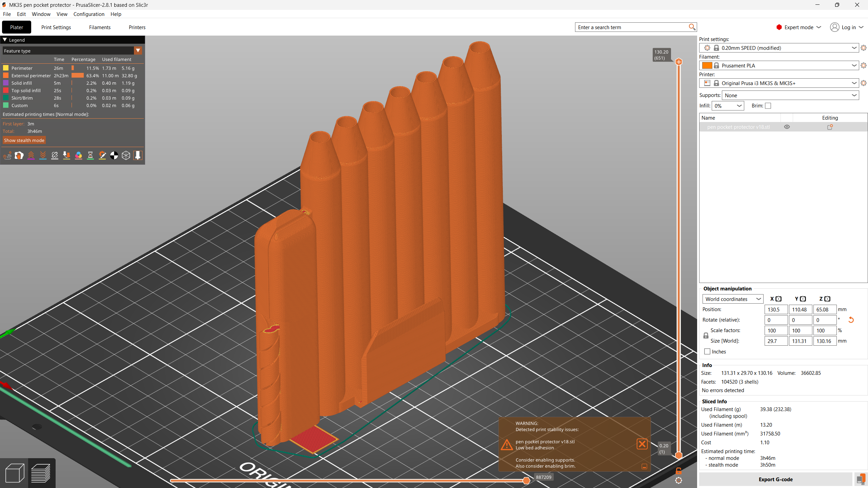The image size is (868, 488).
Task: Toggle retractions visibility icon in legend
Action: [x=31, y=156]
